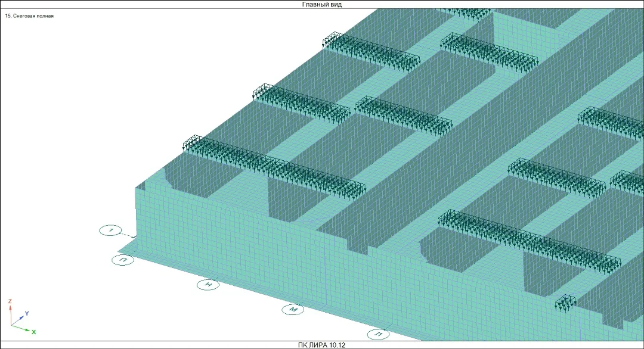
Task: Click the "Главный вид" view title
Action: pos(321,5)
